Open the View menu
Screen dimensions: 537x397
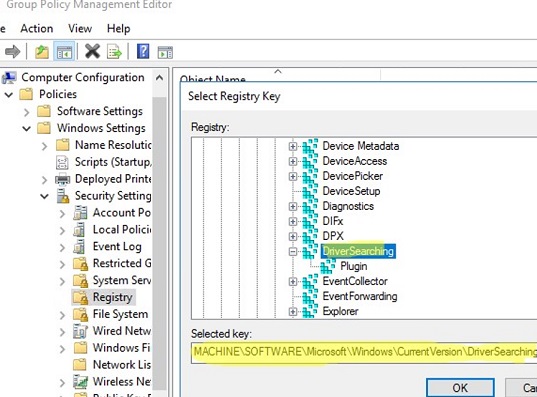click(x=80, y=28)
